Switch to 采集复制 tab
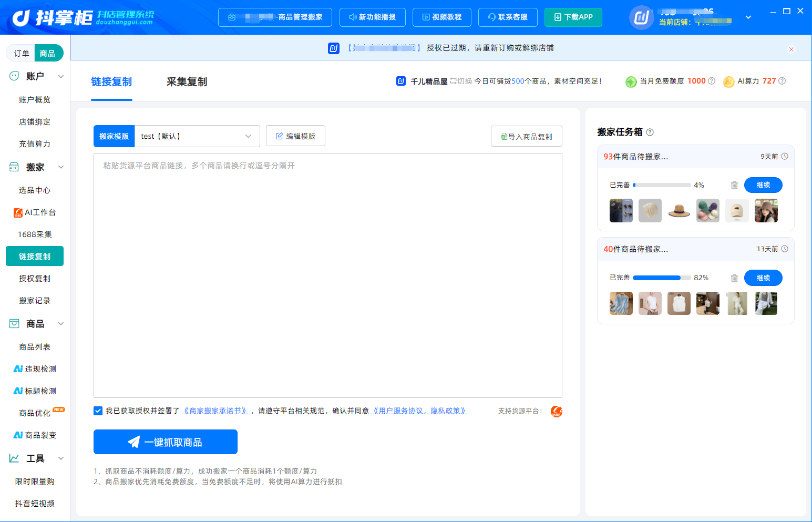This screenshot has height=522, width=812. coord(187,81)
